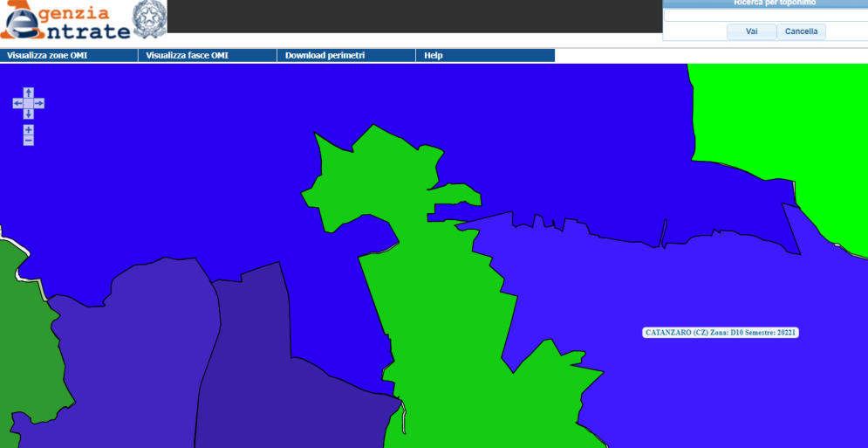Pan the map right with the arrow

(x=39, y=104)
